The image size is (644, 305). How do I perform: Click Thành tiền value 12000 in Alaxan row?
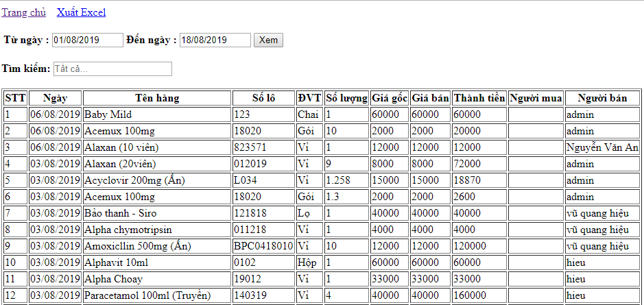479,147
